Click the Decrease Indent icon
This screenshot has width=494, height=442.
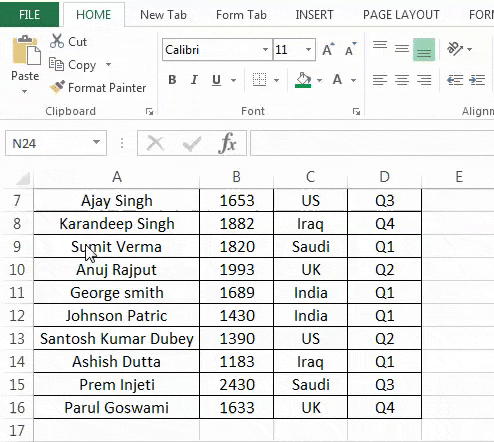pos(455,80)
